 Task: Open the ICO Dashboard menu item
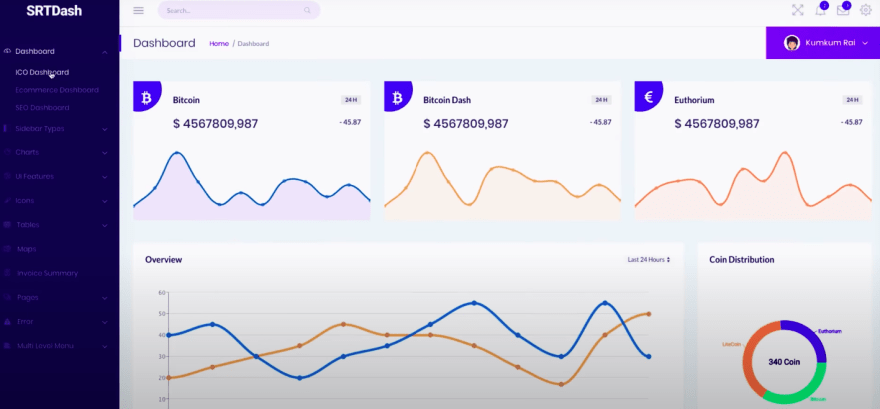pyautogui.click(x=42, y=72)
